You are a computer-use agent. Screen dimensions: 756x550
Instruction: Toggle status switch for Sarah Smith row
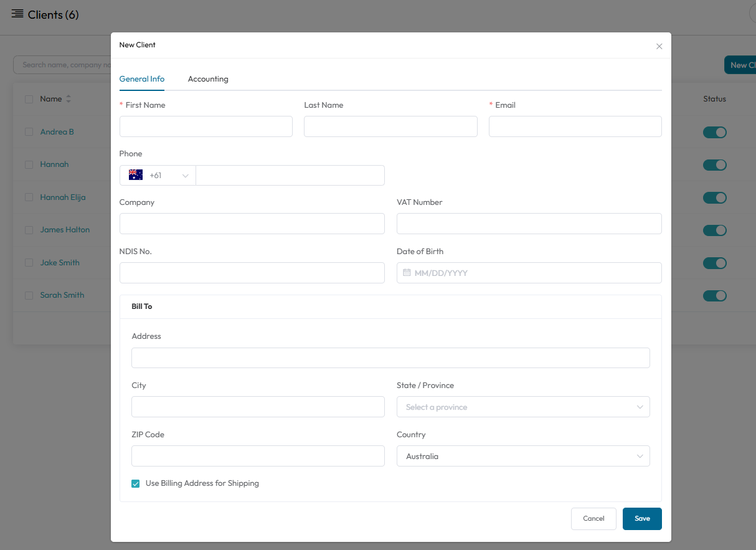[x=715, y=295]
